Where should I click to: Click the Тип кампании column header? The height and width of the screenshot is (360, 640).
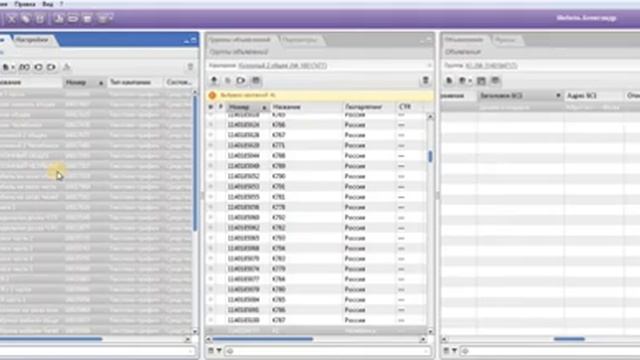point(135,82)
